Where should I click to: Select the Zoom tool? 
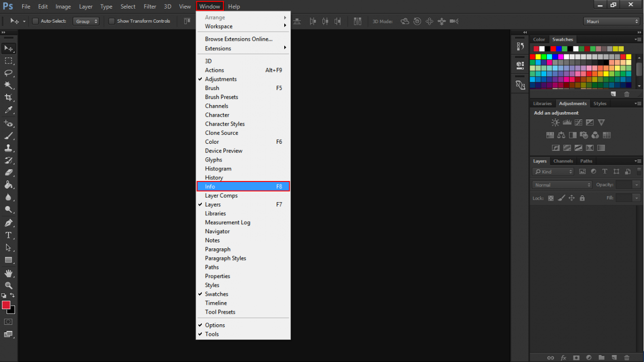click(9, 285)
